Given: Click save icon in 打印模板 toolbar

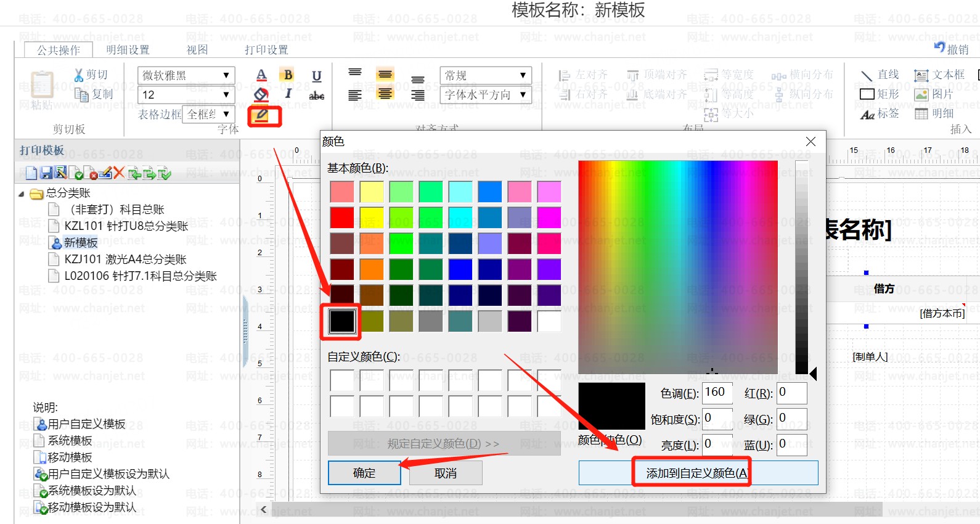Looking at the screenshot, I should click(x=46, y=173).
